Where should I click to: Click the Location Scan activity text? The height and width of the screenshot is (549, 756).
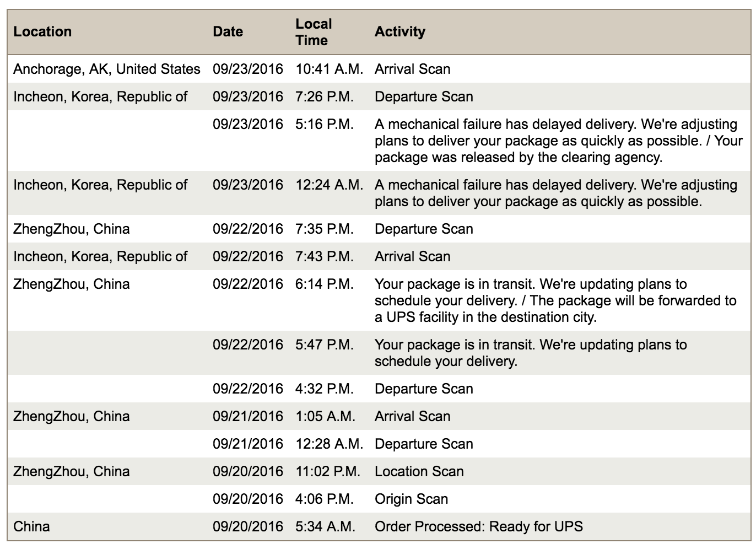click(x=419, y=471)
